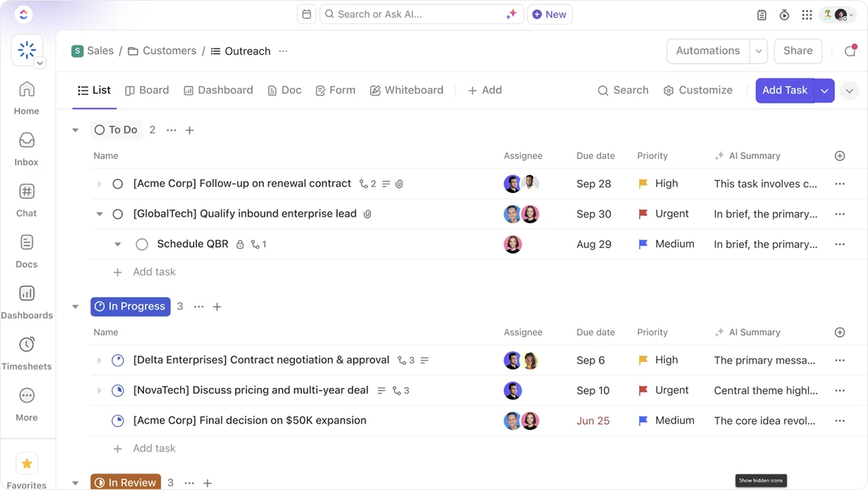
Task: Switch to the Board tab
Action: (x=147, y=90)
